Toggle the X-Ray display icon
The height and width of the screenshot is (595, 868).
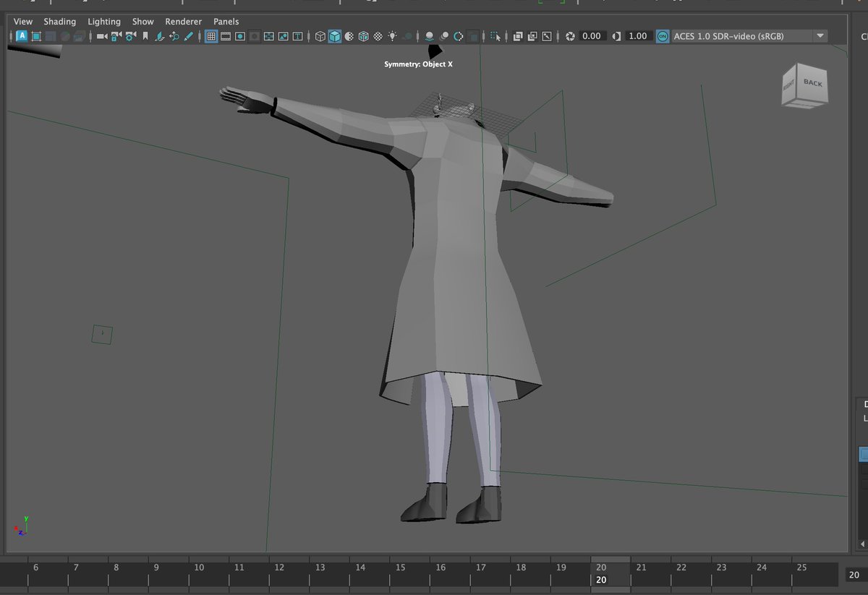point(518,35)
